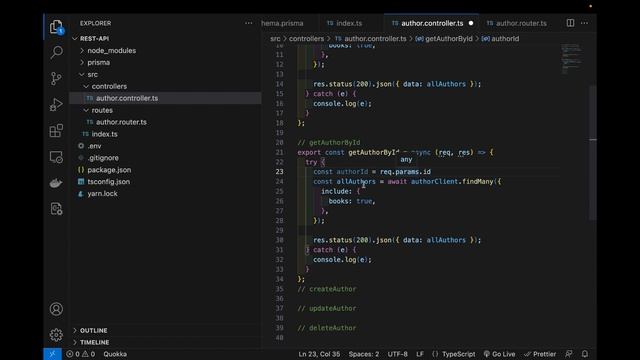Image resolution: width=640 pixels, height=360 pixels.
Task: Click Quokka in the status bar
Action: point(115,354)
